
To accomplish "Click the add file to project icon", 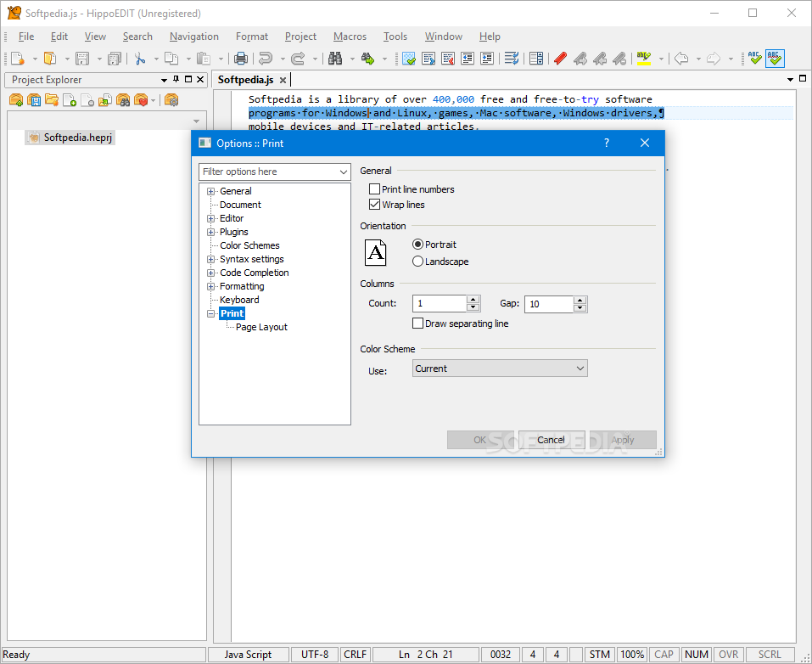I will click(70, 100).
